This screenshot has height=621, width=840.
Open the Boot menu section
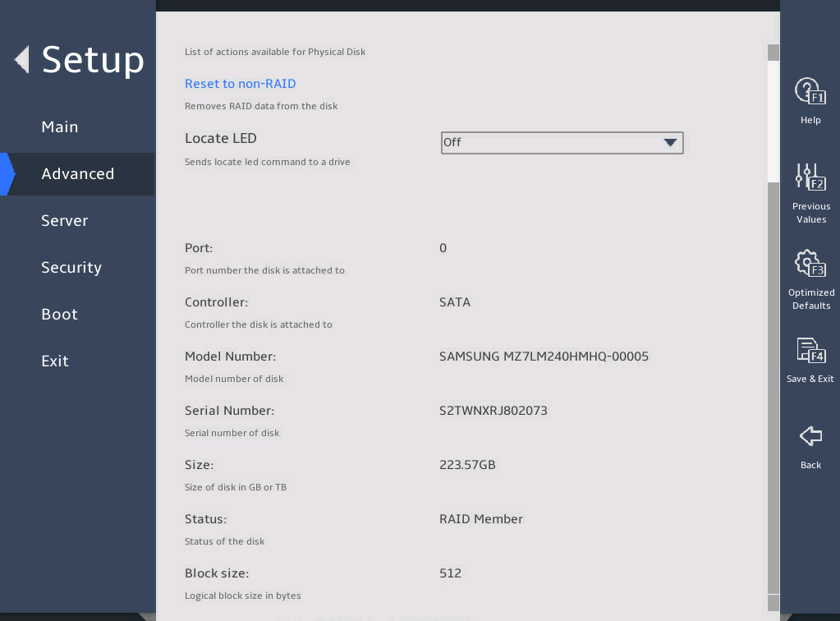[59, 314]
